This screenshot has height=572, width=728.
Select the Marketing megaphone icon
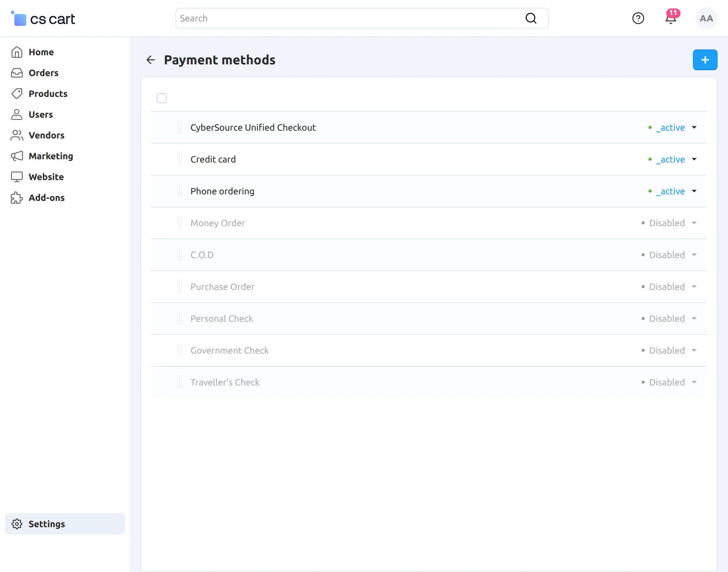pyautogui.click(x=17, y=156)
